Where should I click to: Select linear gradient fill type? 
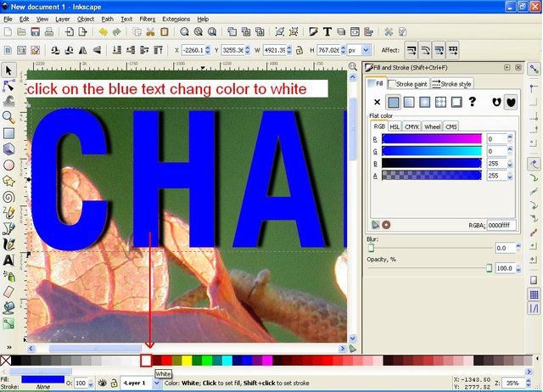(409, 102)
